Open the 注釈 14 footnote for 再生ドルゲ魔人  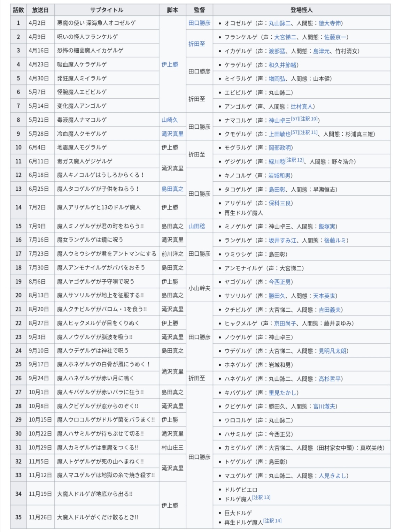pos(272,521)
